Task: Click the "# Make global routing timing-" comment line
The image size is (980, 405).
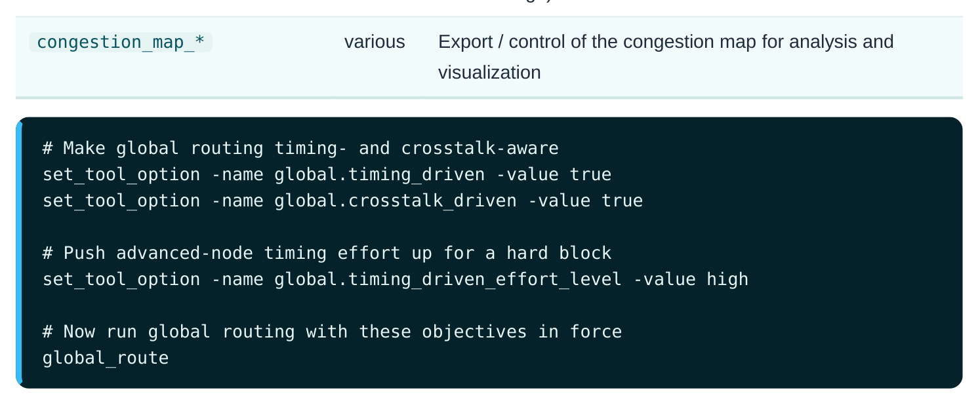Action: [300, 148]
